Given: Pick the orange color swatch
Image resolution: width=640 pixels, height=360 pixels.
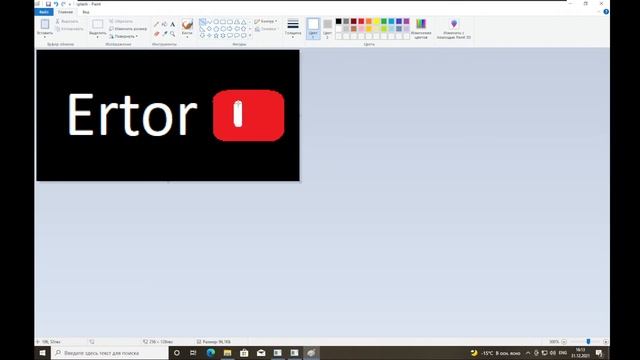Looking at the screenshot, I should click(x=369, y=21).
